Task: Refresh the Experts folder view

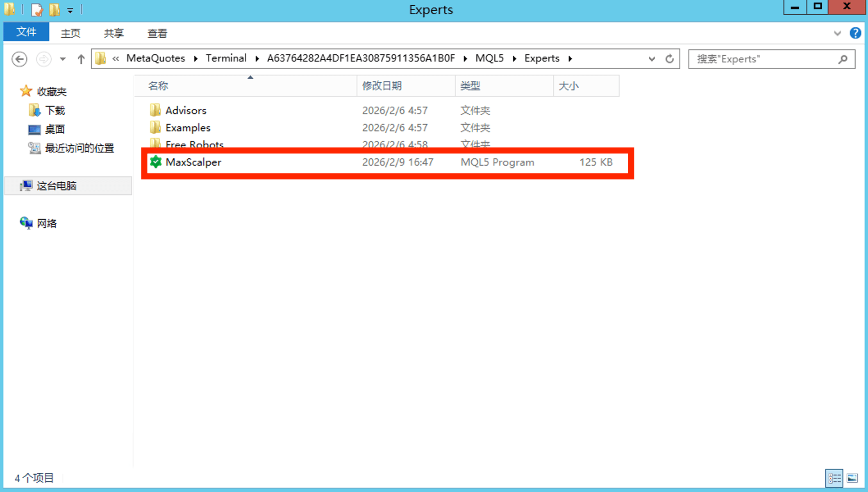Action: pos(669,59)
